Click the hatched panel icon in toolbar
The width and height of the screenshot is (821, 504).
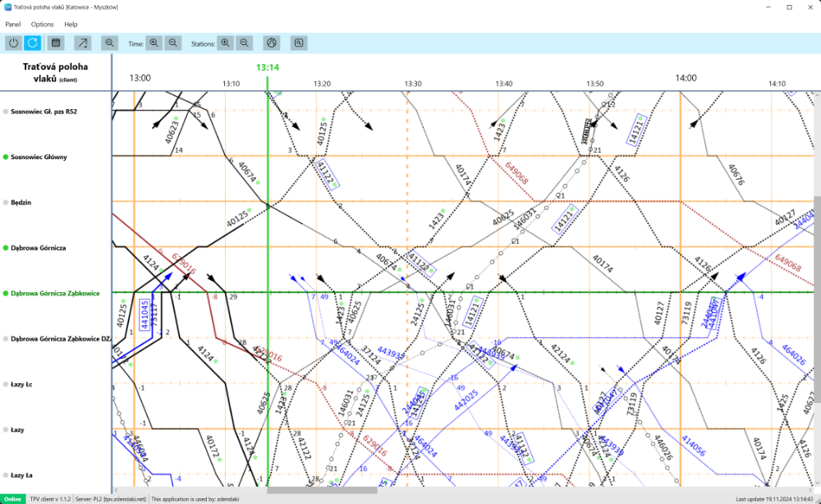(x=56, y=43)
